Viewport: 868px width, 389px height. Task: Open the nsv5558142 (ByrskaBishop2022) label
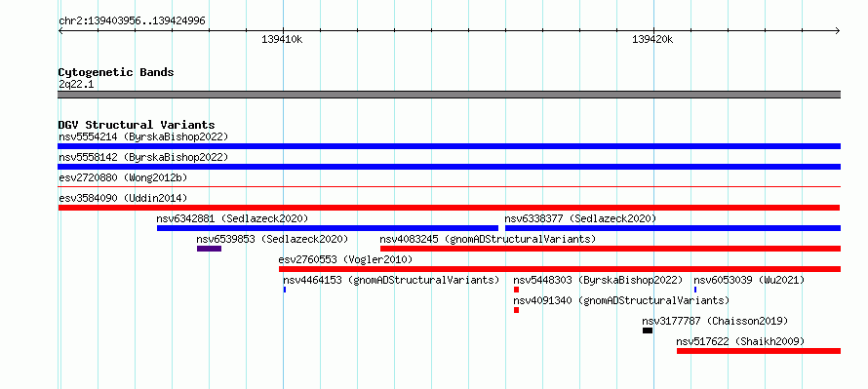(143, 157)
